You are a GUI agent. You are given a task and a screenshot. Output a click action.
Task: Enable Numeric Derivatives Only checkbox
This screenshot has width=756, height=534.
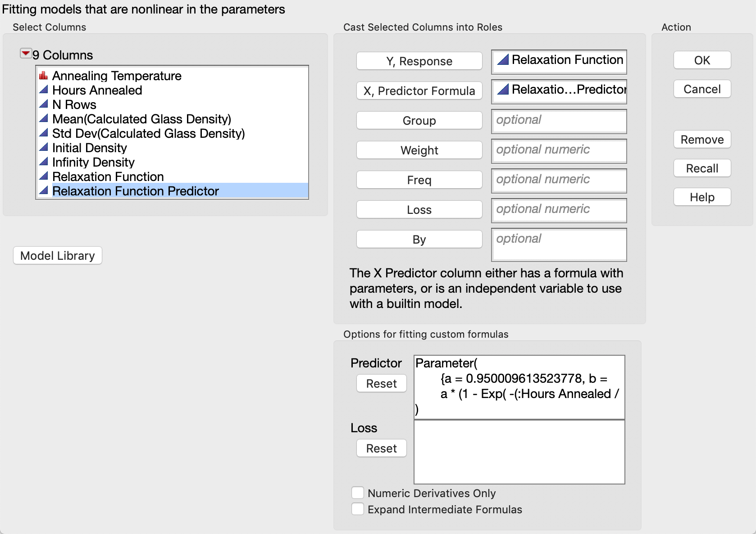click(358, 493)
